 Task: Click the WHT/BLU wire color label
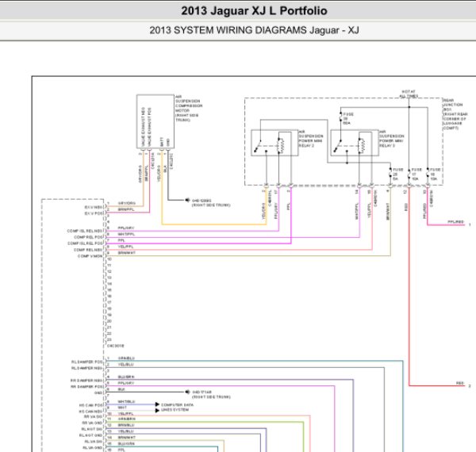pyautogui.click(x=126, y=401)
